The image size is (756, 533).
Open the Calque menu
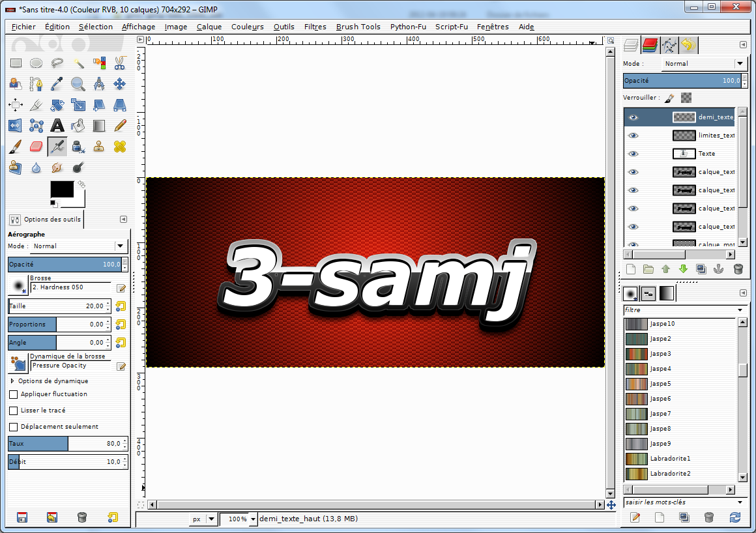pos(209,27)
